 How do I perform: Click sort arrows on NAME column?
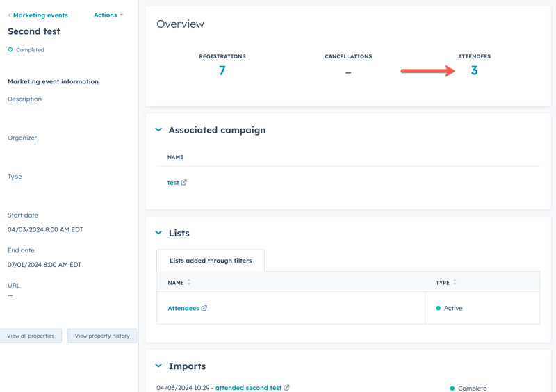pyautogui.click(x=189, y=283)
